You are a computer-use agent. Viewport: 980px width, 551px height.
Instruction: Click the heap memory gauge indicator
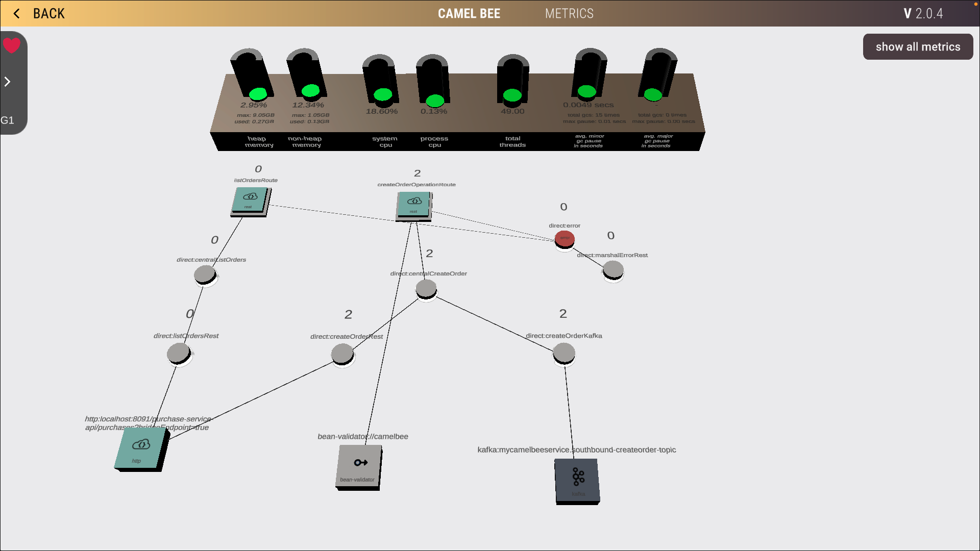click(258, 93)
